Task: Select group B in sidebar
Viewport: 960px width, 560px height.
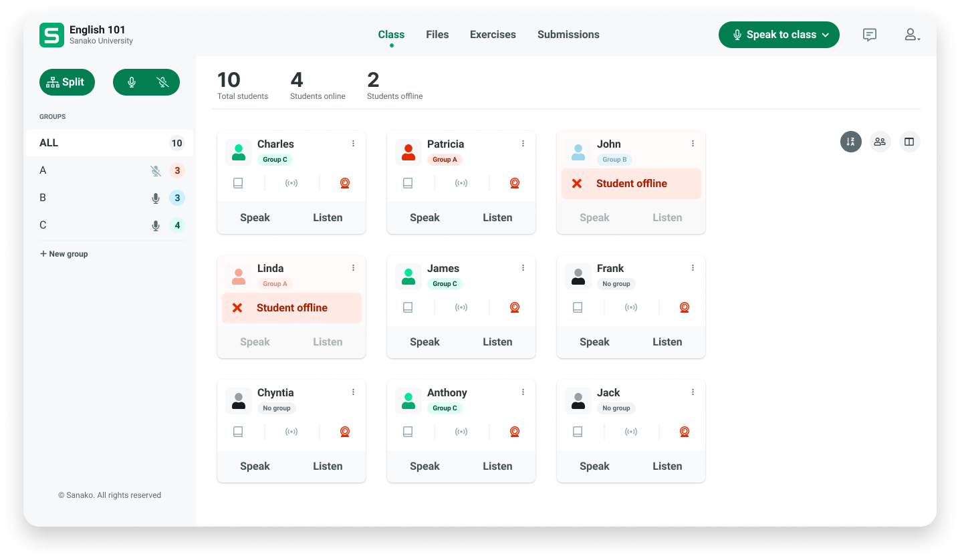Action: tap(110, 198)
